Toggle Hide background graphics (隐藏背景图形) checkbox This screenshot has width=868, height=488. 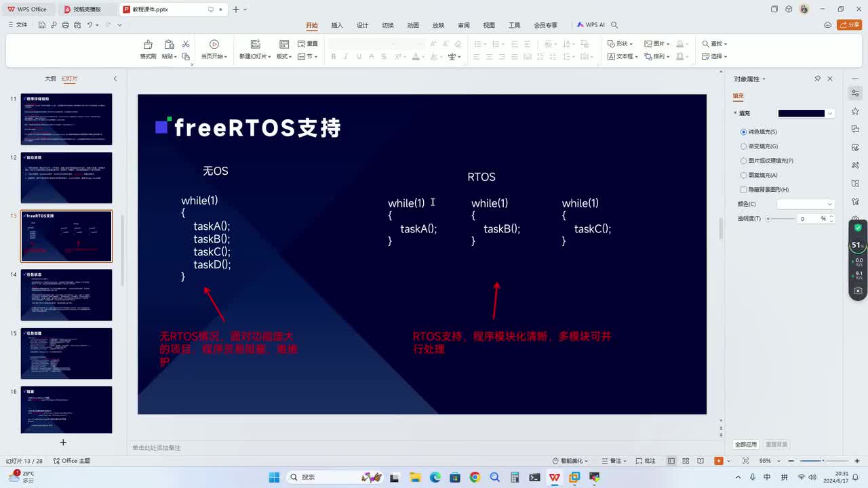click(743, 190)
